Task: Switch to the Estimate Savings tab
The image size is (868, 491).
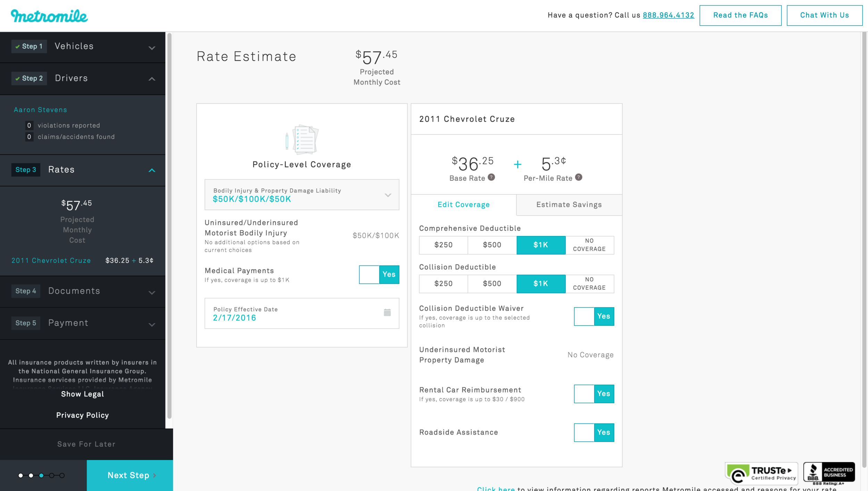Action: (x=569, y=204)
